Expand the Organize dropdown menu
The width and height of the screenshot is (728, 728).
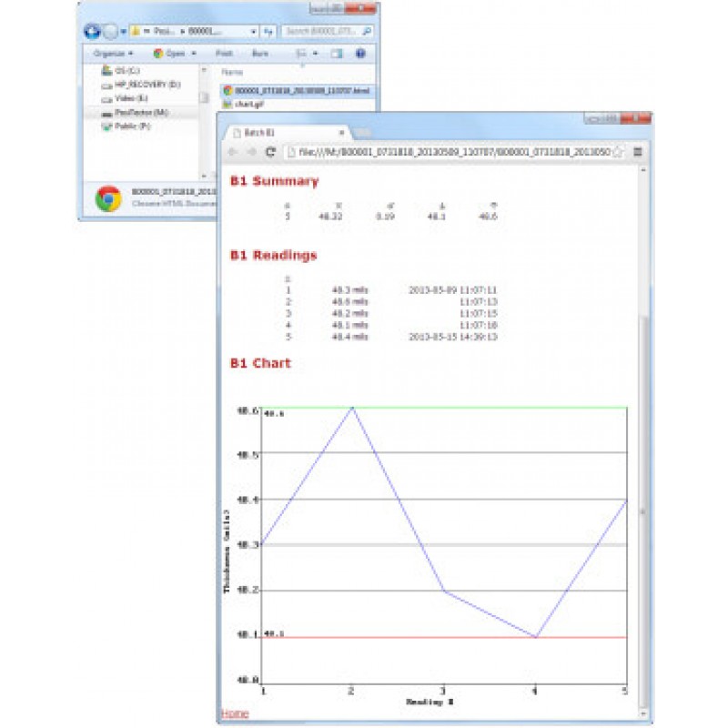point(113,54)
